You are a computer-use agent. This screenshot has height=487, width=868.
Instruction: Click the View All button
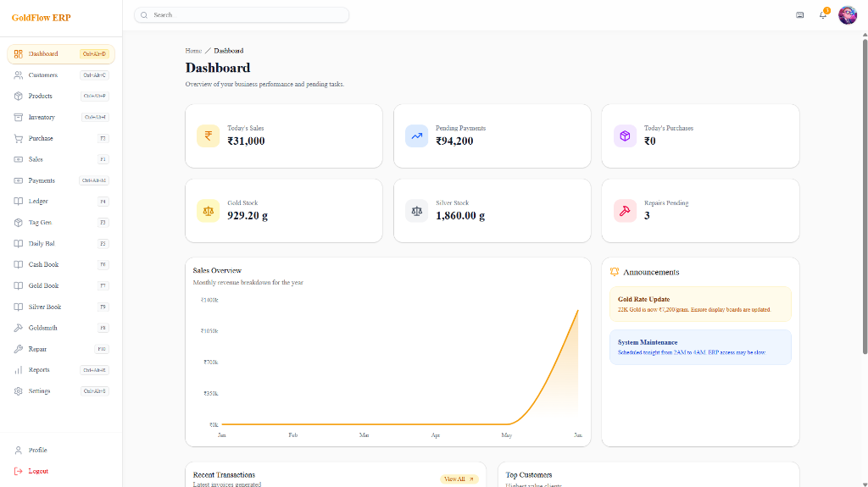pos(459,479)
